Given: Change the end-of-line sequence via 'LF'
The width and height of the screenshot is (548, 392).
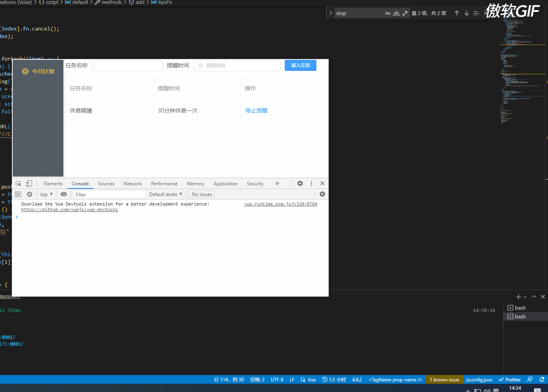Looking at the screenshot, I should 292,379.
